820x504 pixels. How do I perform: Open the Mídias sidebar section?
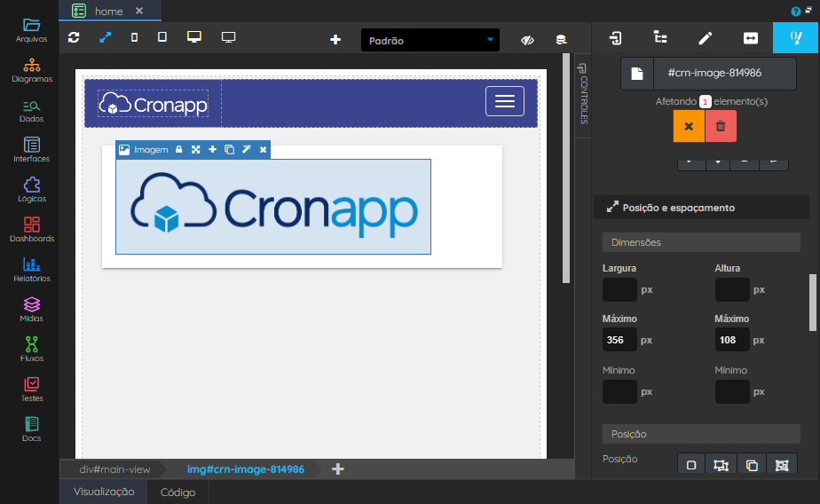tap(31, 310)
